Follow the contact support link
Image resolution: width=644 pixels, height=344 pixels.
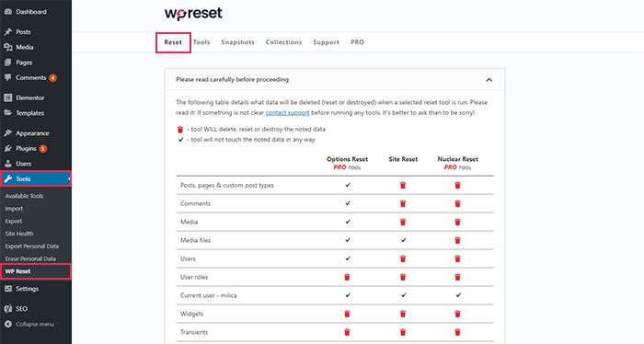click(287, 112)
